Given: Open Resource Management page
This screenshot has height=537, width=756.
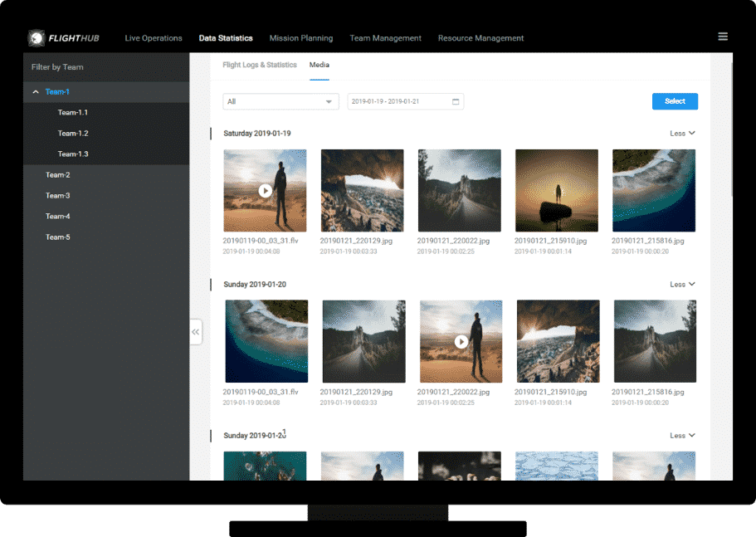Looking at the screenshot, I should coord(480,38).
